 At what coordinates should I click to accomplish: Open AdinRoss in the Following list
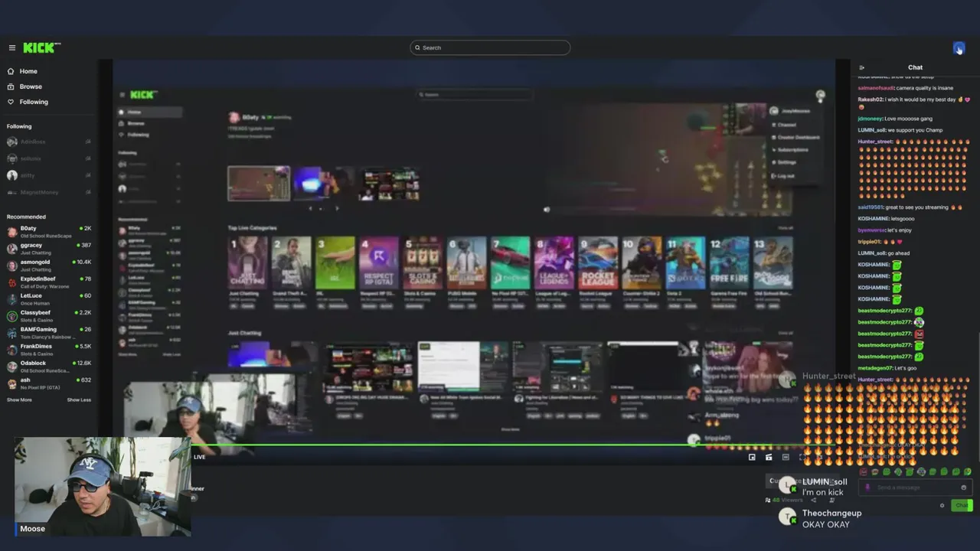click(48, 142)
